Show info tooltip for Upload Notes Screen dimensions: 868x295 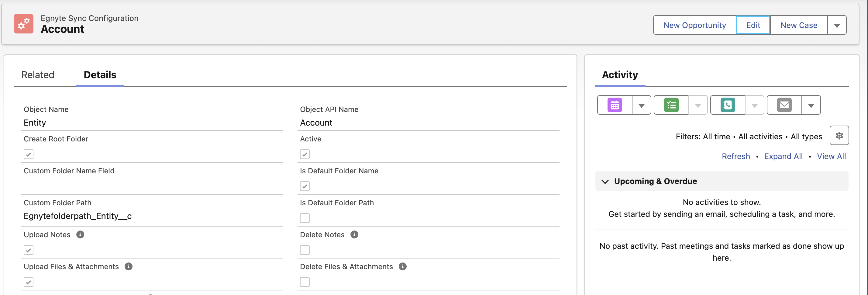click(80, 235)
